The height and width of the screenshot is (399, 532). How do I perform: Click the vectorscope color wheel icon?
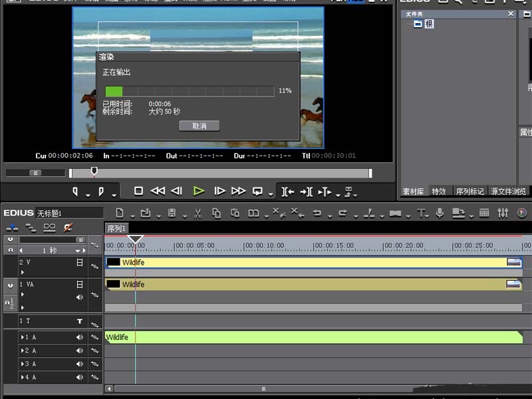click(x=522, y=213)
